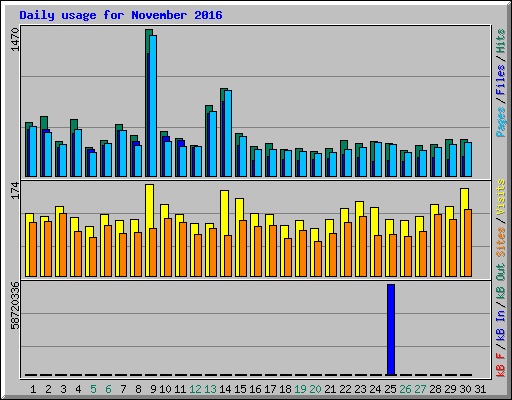The width and height of the screenshot is (512, 400).
Task: Click the green day 20 axis label
Action: tap(315, 389)
